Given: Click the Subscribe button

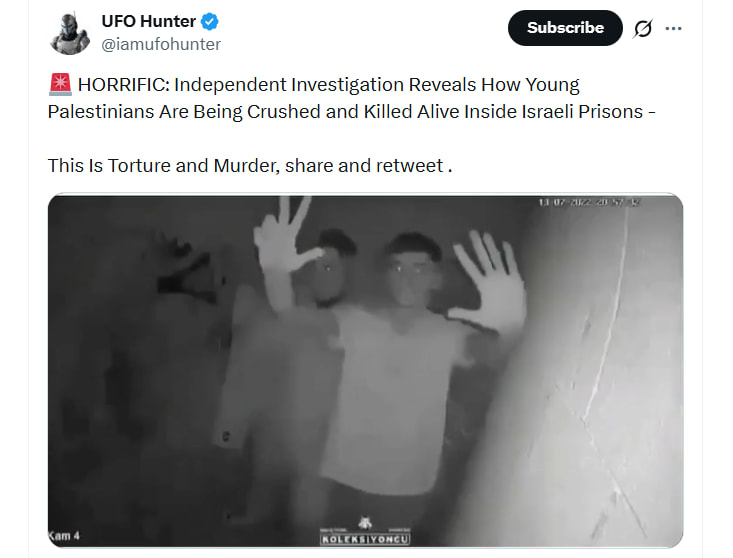Looking at the screenshot, I should [565, 28].
